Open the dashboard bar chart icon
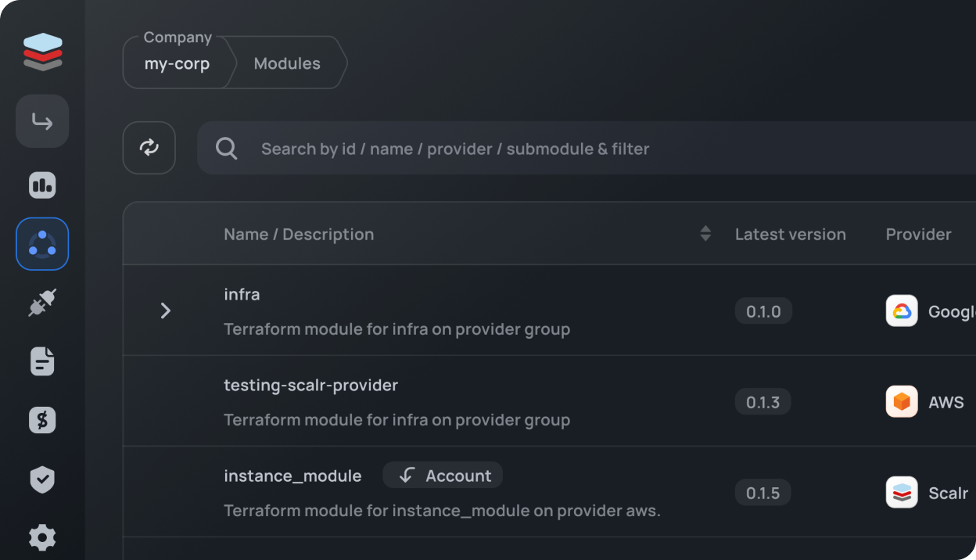976x560 pixels. click(x=42, y=185)
